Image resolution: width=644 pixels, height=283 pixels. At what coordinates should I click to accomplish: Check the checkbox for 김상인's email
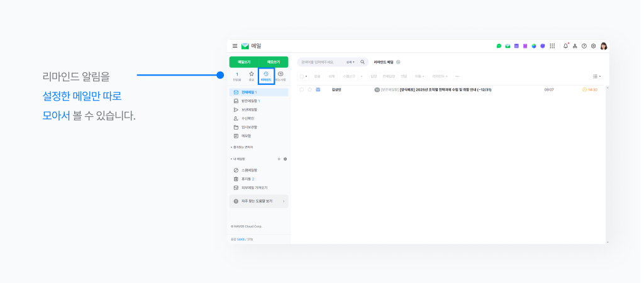pyautogui.click(x=302, y=90)
